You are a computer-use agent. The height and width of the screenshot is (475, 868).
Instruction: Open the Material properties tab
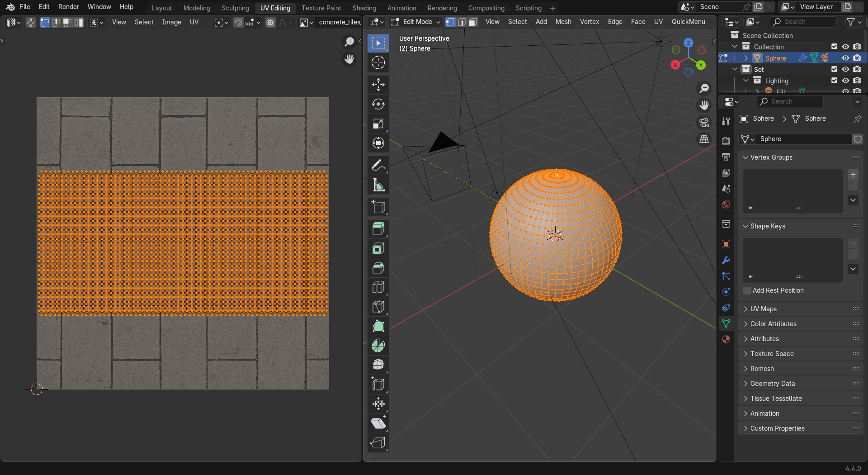[x=726, y=339]
